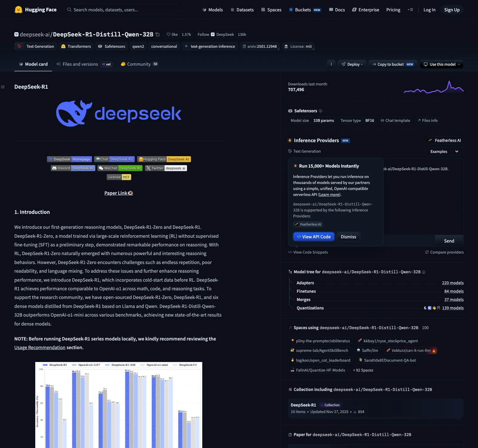
Task: Open the WeChat DeepSeek AI badge
Action: [x=120, y=168]
